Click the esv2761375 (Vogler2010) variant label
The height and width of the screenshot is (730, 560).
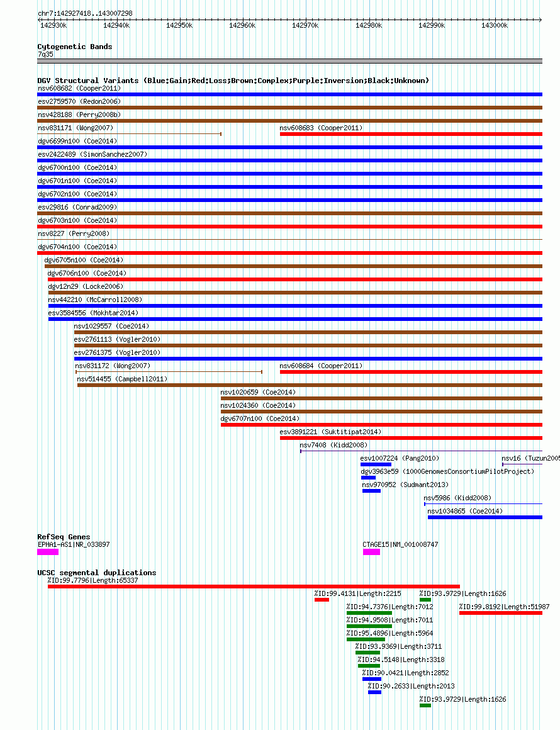[x=117, y=352]
